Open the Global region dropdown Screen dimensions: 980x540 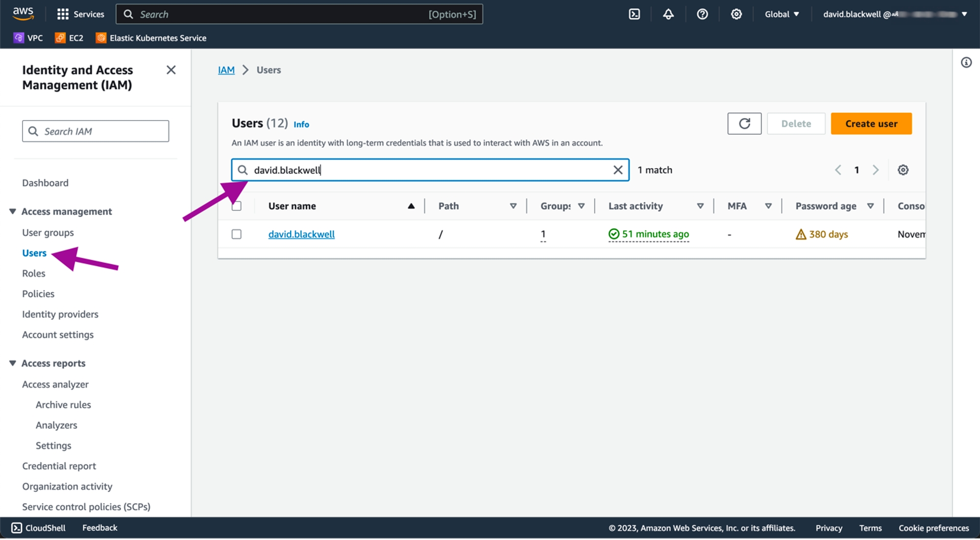click(782, 14)
